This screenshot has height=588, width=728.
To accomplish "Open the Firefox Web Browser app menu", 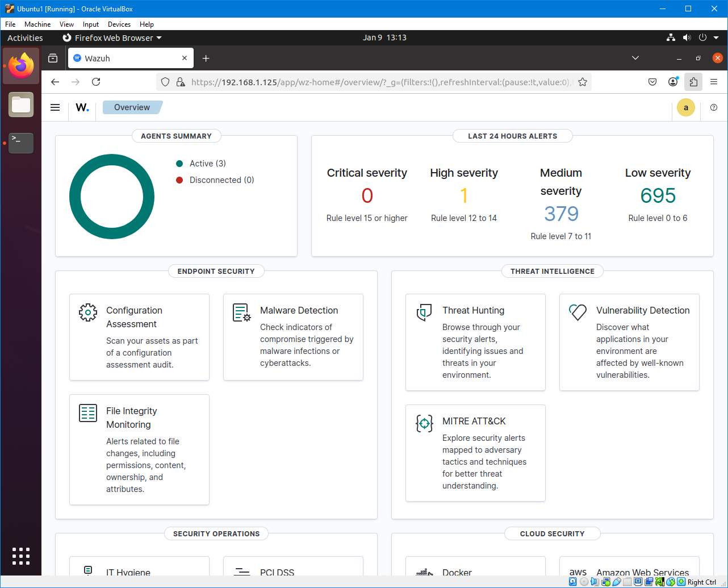I will click(x=112, y=37).
